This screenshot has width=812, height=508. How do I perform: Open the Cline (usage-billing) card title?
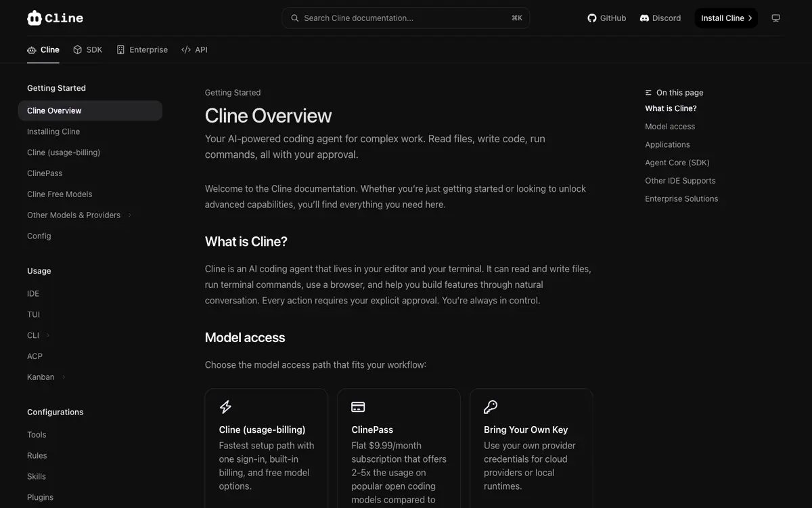[x=263, y=429]
